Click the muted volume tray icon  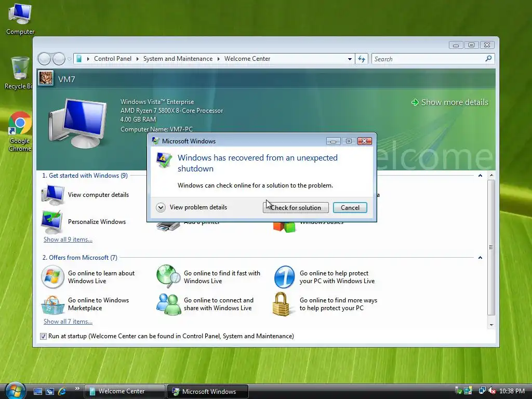(x=491, y=391)
